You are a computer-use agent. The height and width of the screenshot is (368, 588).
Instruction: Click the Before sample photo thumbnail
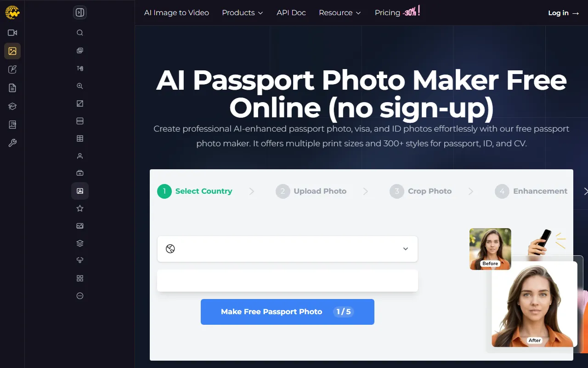coord(490,249)
